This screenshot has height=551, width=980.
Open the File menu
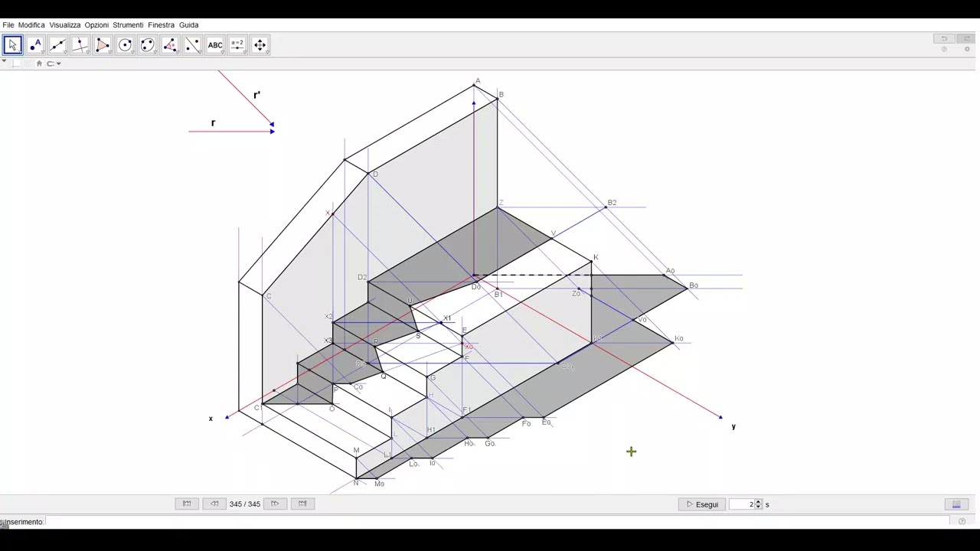click(x=8, y=25)
